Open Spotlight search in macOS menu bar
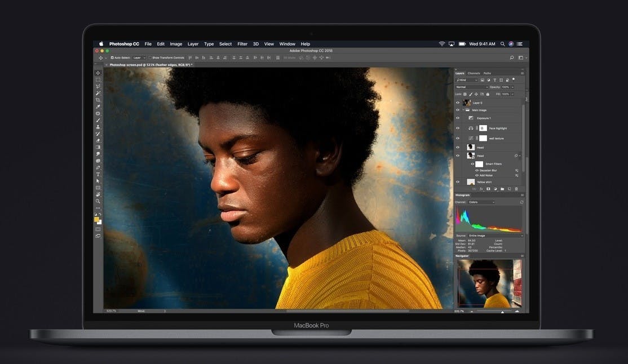Screen dimensions: 628x364 (502, 44)
